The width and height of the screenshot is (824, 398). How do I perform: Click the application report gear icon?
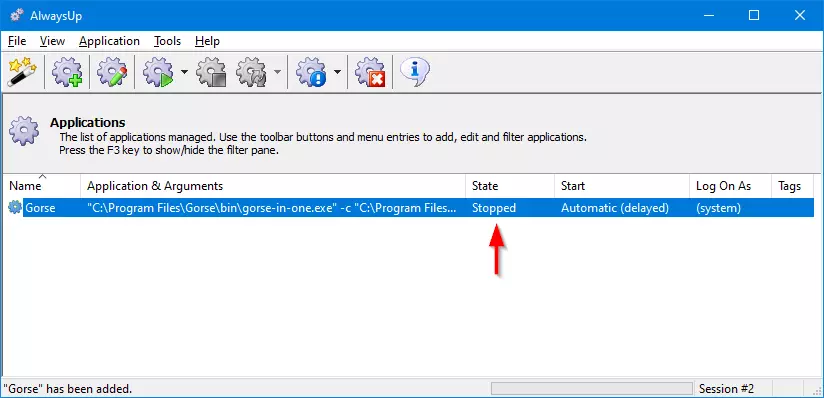(311, 73)
